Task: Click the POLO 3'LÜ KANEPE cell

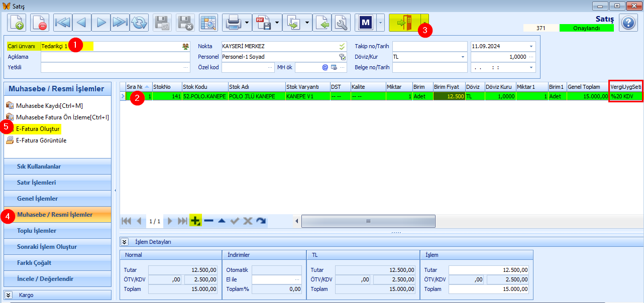Action: click(x=257, y=96)
